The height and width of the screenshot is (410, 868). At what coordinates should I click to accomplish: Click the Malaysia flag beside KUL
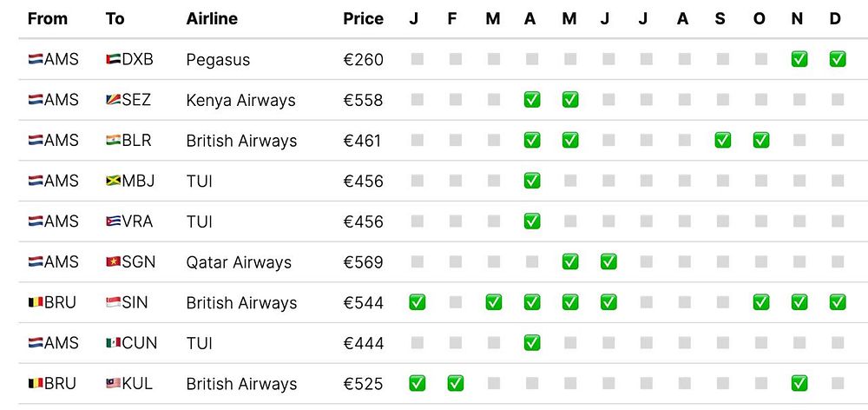point(113,384)
